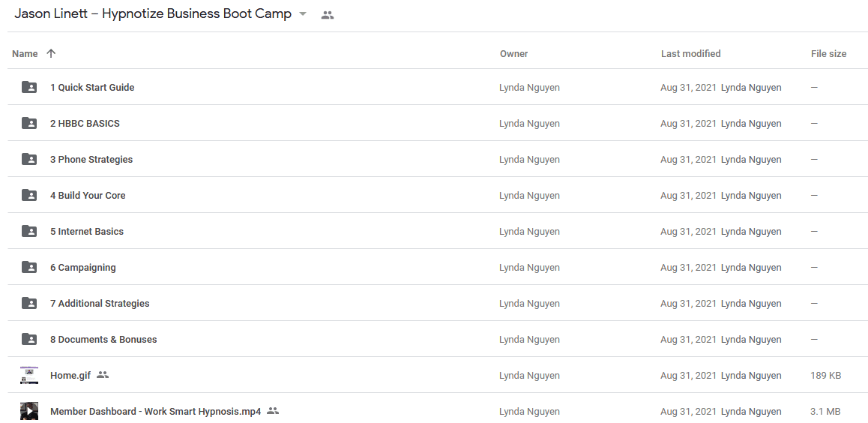This screenshot has height=423, width=868.
Task: Open the 7 Additional Strategies folder
Action: click(100, 304)
